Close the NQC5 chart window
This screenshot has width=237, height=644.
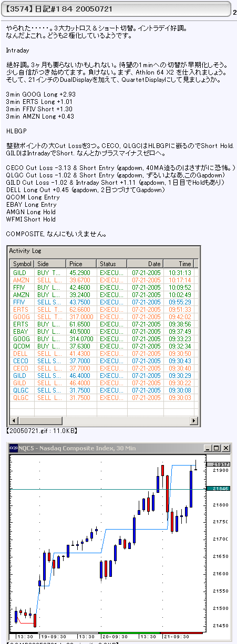point(226,448)
